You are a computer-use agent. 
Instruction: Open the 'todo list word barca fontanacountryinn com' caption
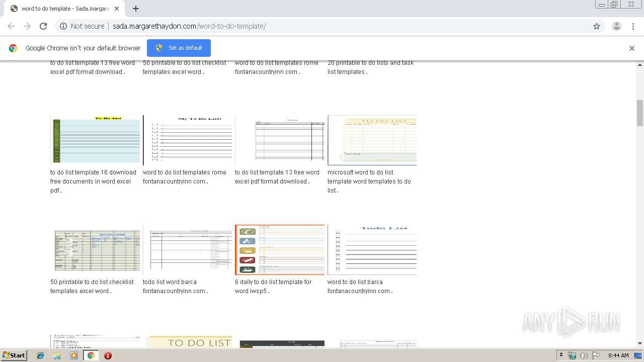[176, 287]
